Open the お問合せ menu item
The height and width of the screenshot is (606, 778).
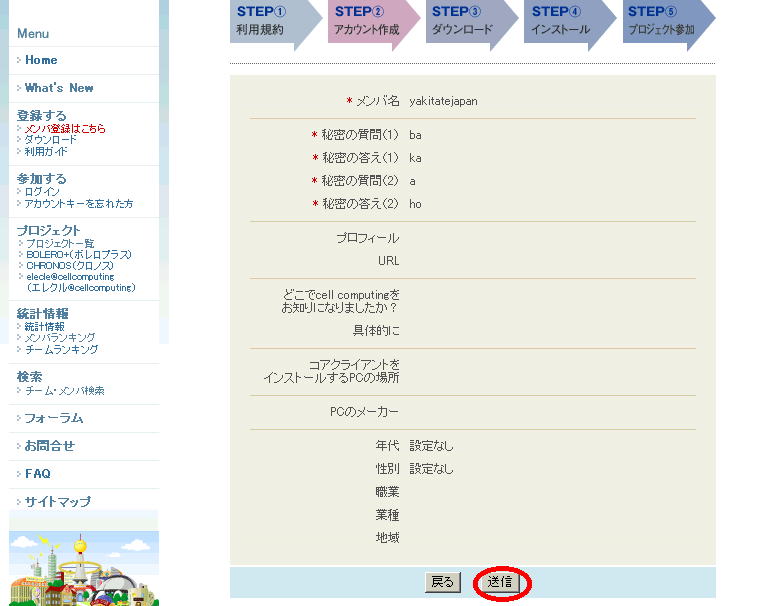50,446
